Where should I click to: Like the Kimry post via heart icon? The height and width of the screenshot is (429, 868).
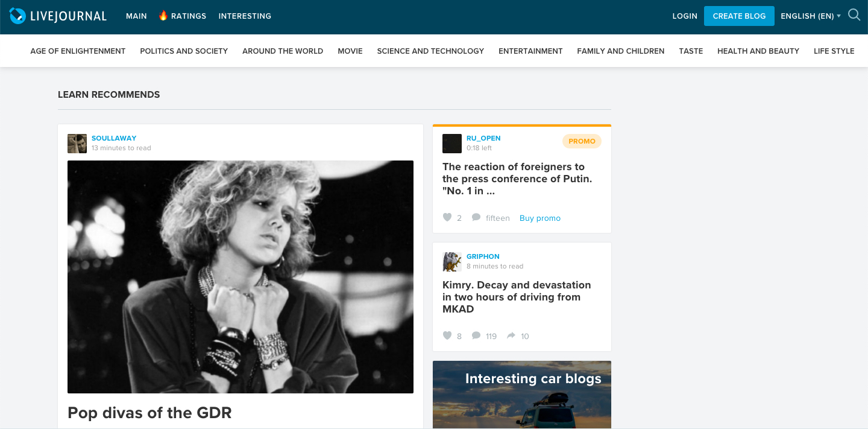pos(447,335)
